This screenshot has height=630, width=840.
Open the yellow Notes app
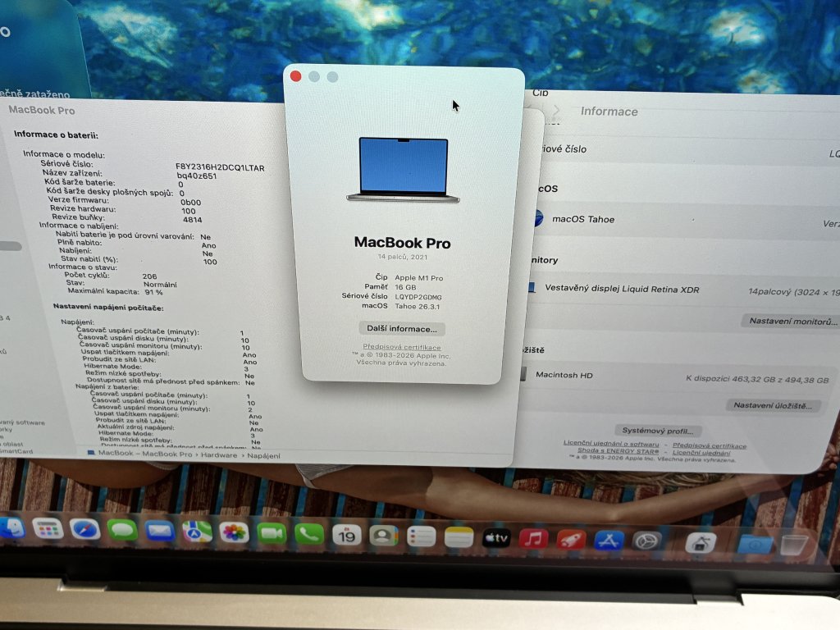[459, 537]
